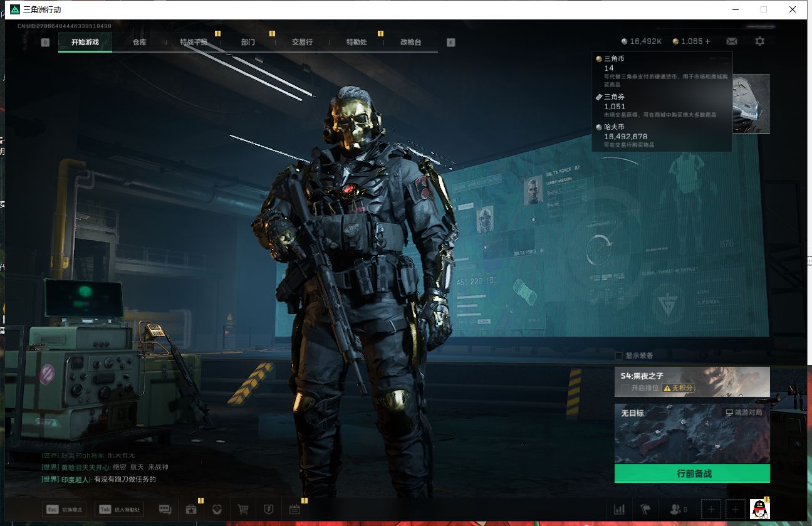Image resolution: width=812 pixels, height=526 pixels.
Task: Click chat message from 黄晗羽天天开心
Action: (105, 467)
